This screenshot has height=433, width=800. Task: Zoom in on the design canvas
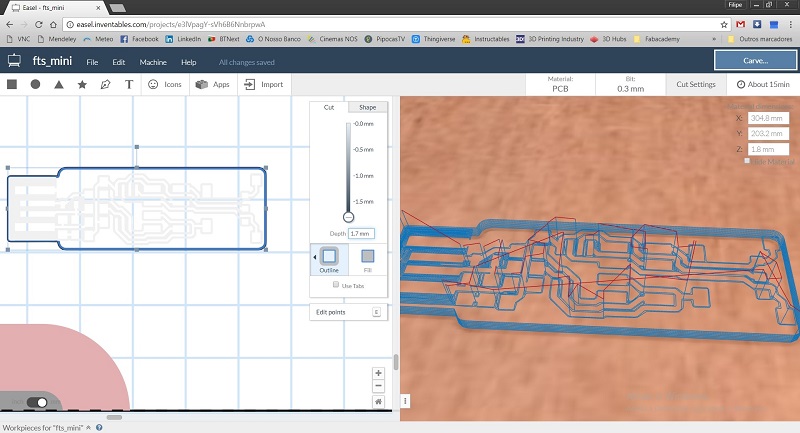click(x=378, y=373)
